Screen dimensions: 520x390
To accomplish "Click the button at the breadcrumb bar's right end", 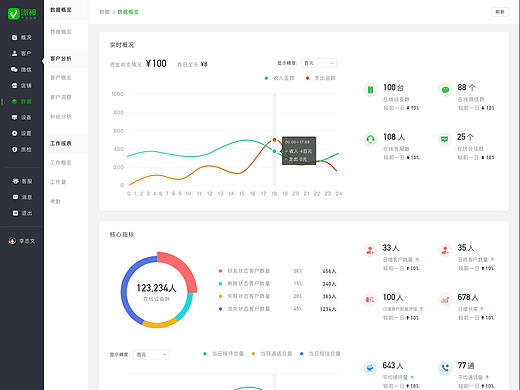I will click(500, 12).
